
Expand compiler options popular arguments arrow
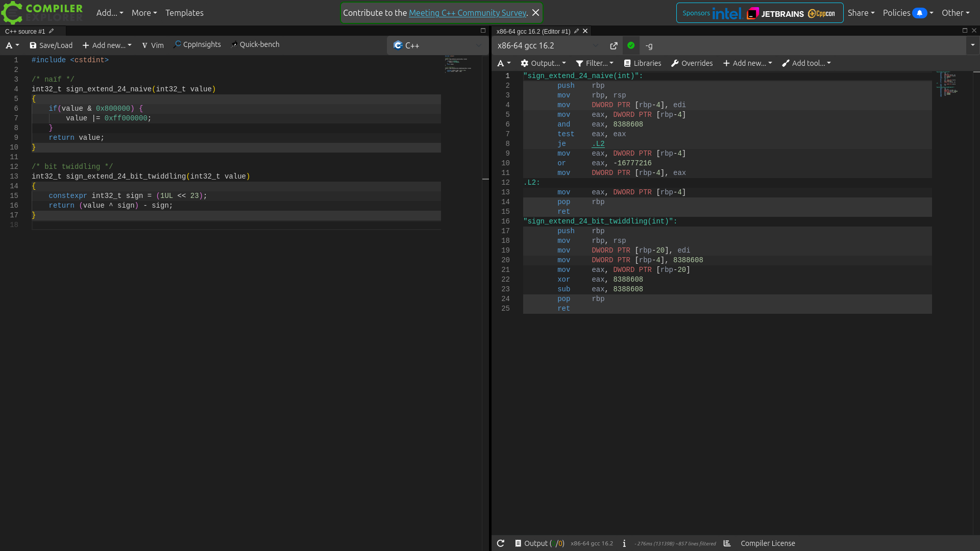coord(972,45)
